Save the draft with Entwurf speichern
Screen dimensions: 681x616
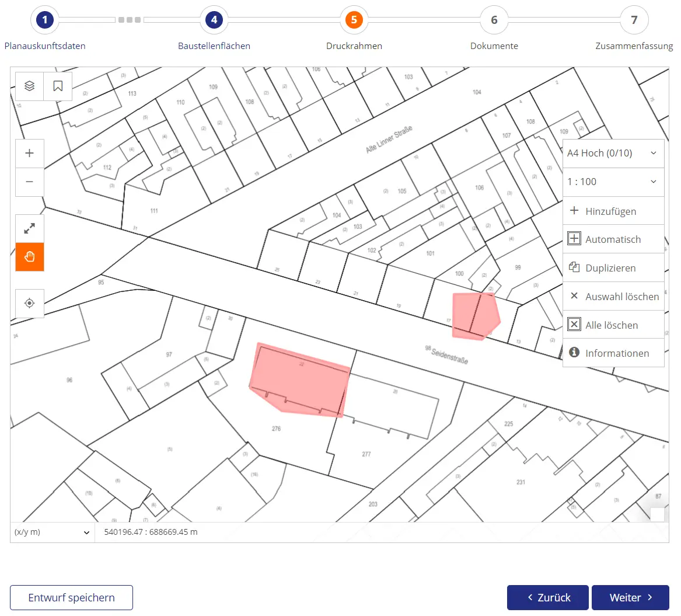71,597
